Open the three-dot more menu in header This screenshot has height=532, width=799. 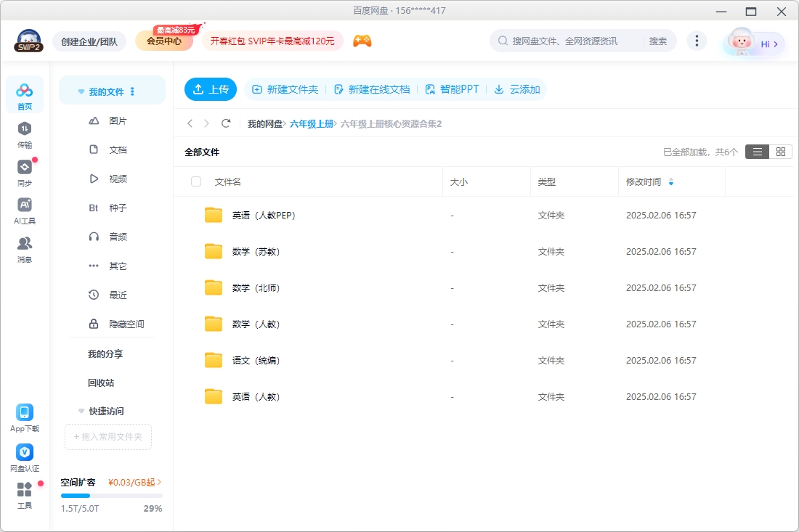click(697, 41)
